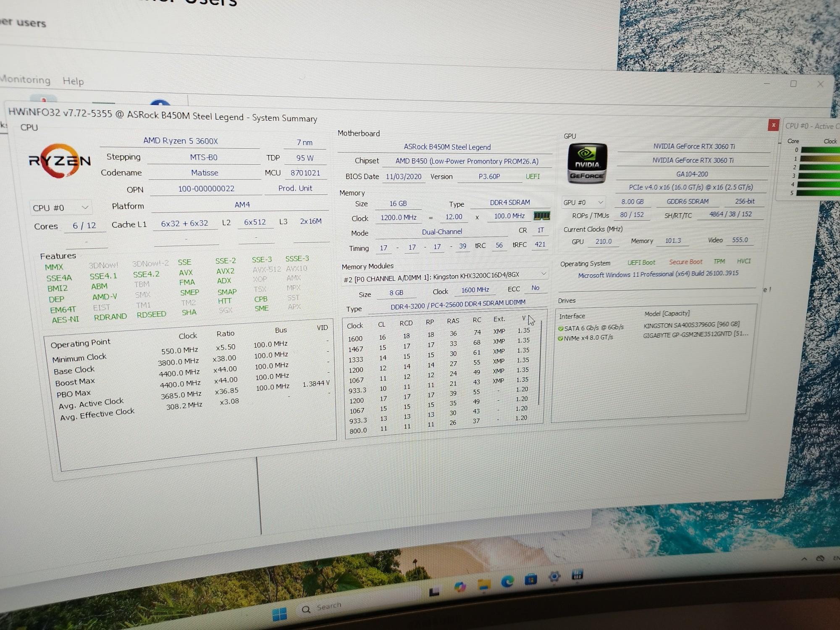Screen dimensions: 840x630
Task: Click the 'AMD Ryzen 5 3600X' CPU name field
Action: point(180,141)
